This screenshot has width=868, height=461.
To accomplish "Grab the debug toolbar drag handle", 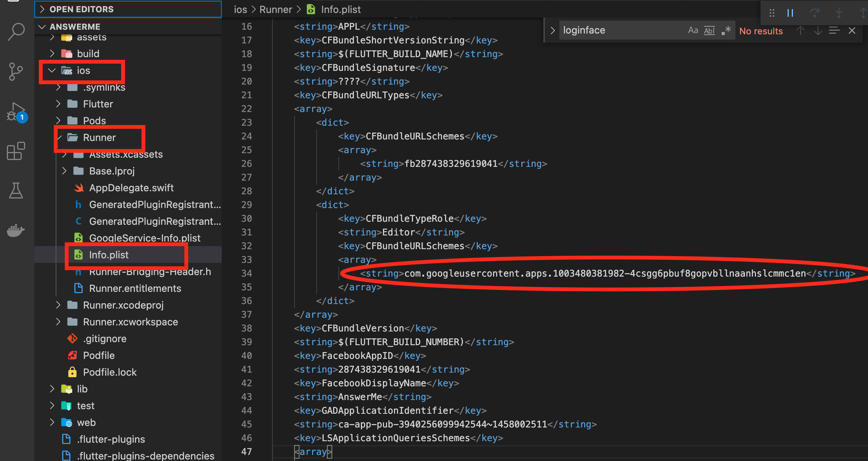I will (x=772, y=13).
